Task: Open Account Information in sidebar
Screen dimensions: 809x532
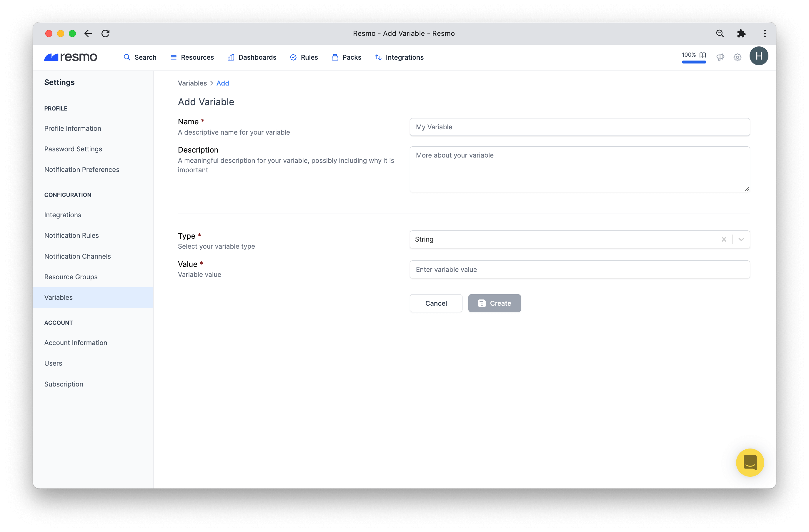Action: pyautogui.click(x=76, y=342)
